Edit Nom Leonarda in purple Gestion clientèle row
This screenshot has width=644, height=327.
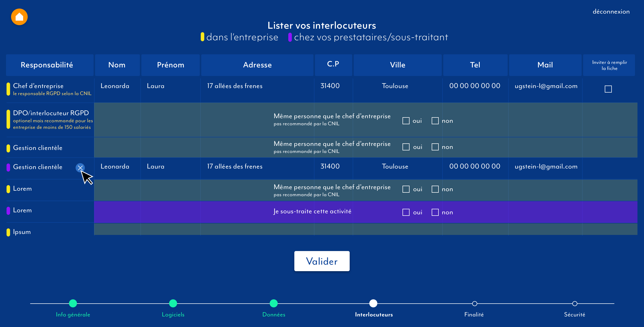pos(115,167)
